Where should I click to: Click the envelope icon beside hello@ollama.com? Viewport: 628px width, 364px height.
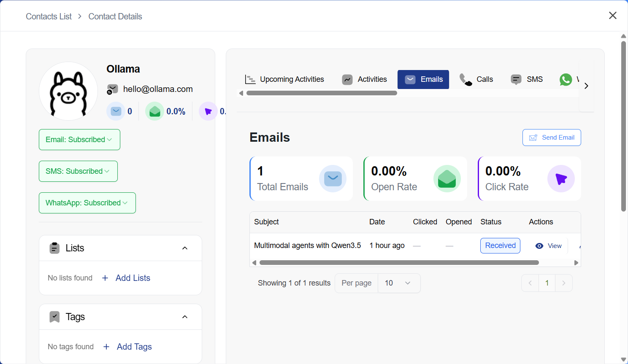pos(112,89)
